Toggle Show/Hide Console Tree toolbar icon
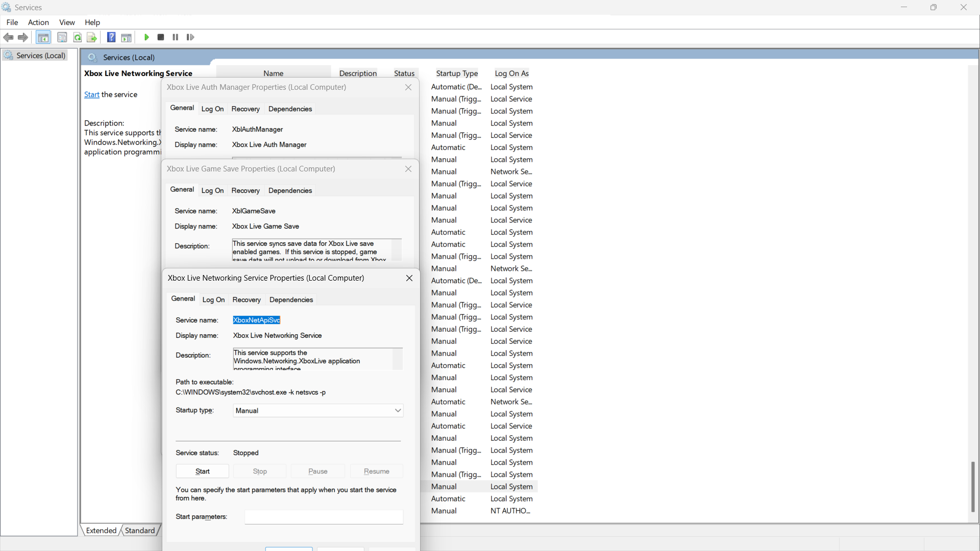Image resolution: width=980 pixels, height=551 pixels. click(x=43, y=37)
